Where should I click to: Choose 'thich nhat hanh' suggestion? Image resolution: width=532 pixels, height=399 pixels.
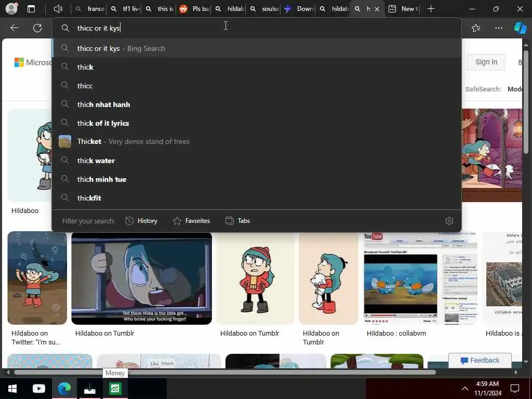257,104
